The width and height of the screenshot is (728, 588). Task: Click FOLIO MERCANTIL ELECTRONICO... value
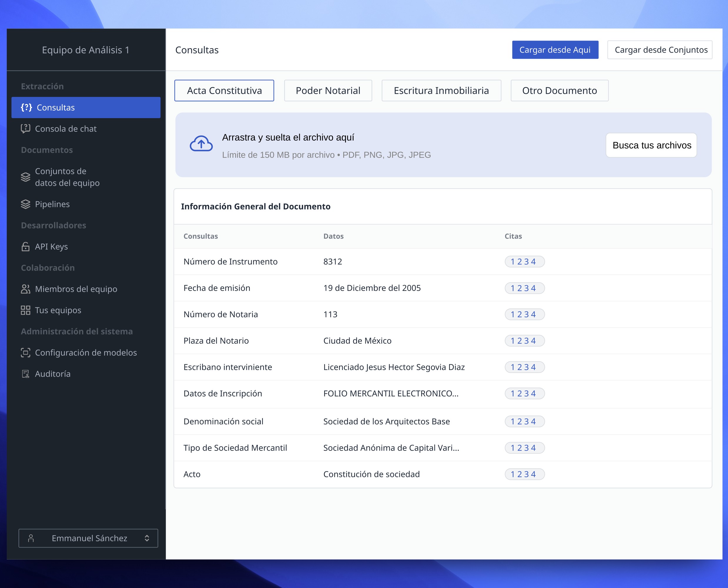click(x=391, y=393)
